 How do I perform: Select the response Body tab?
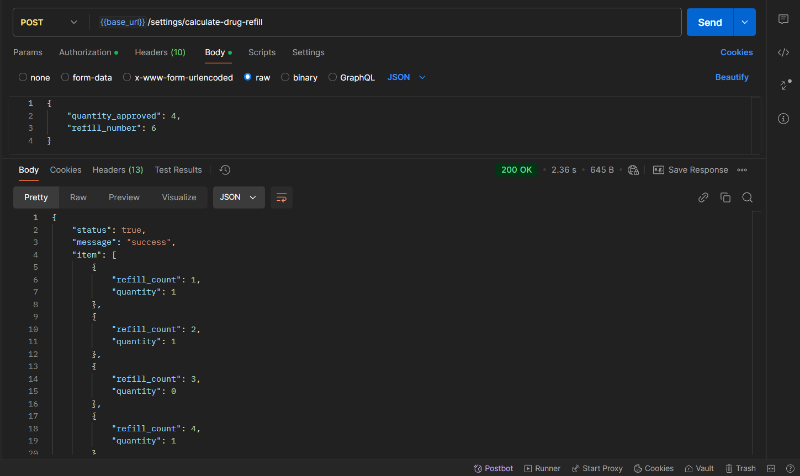[x=29, y=170]
